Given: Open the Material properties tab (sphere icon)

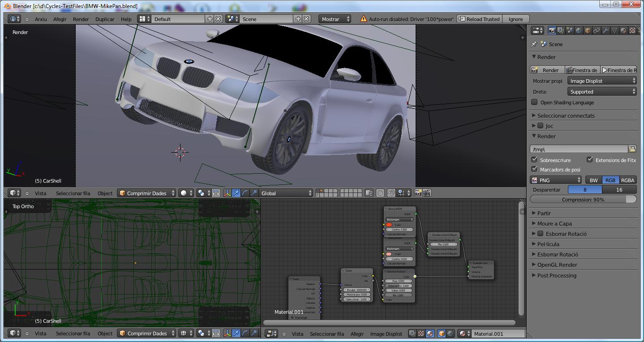Looking at the screenshot, I should (623, 30).
